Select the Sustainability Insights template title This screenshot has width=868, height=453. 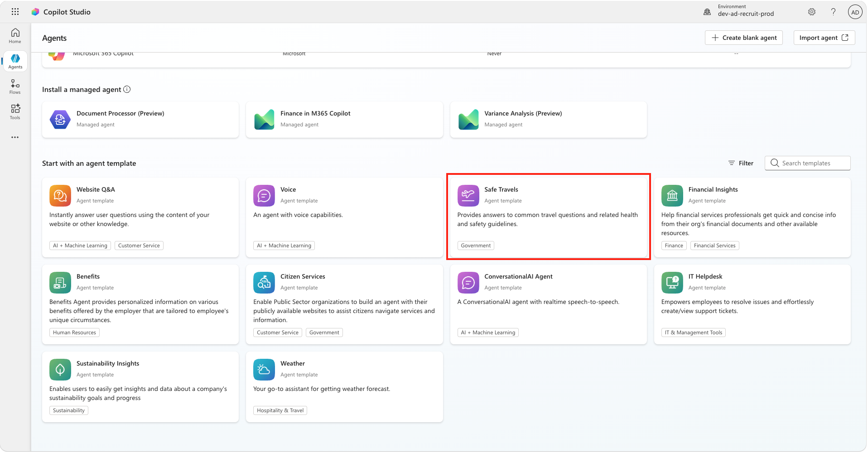[x=108, y=363]
